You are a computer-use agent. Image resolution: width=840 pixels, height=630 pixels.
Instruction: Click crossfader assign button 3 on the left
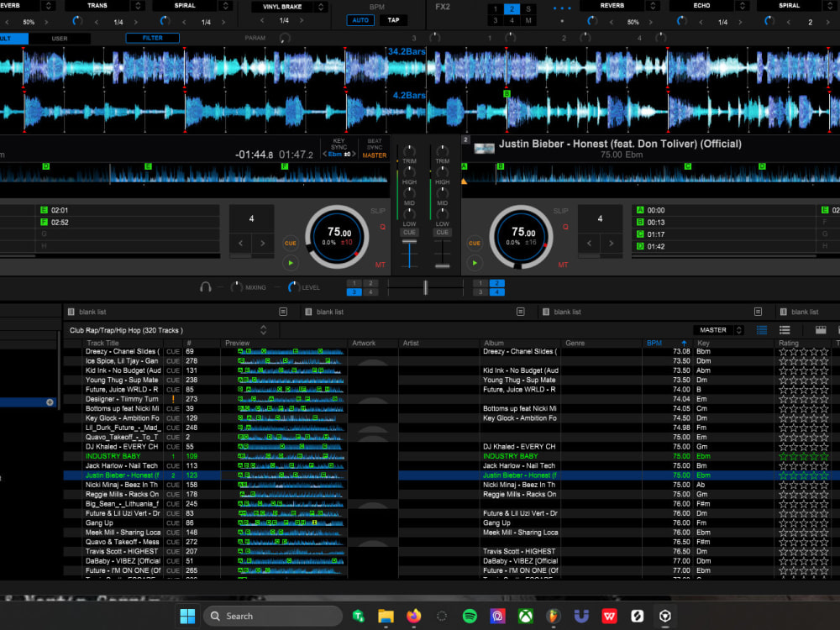pos(354,292)
